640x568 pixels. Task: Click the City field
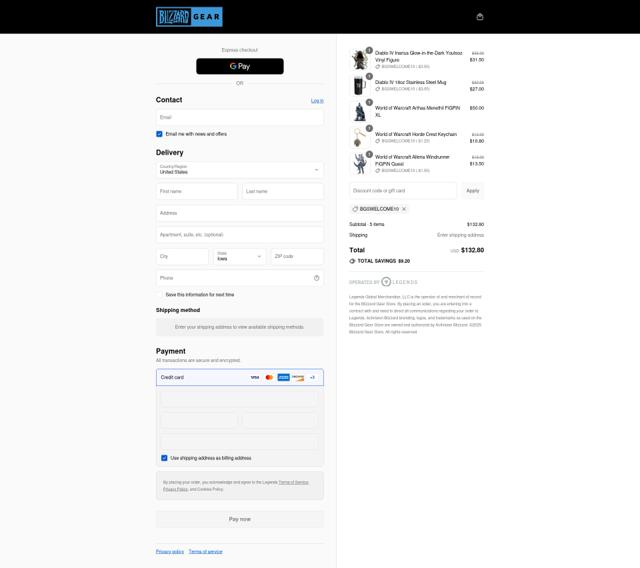click(182, 256)
